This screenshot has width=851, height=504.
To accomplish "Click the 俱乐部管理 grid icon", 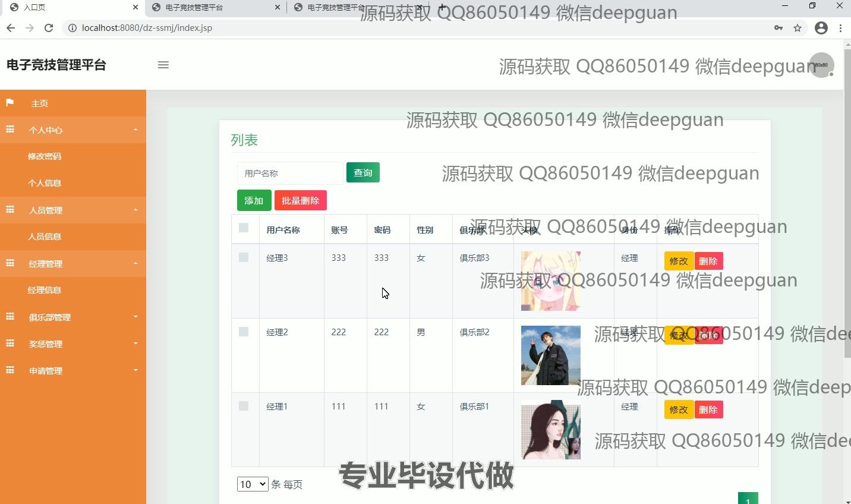I will pyautogui.click(x=10, y=317).
